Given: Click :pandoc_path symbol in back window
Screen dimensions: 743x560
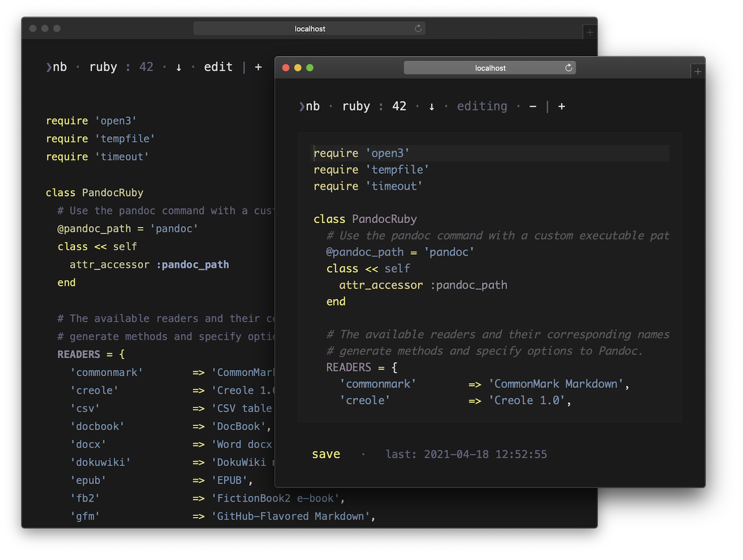Looking at the screenshot, I should pyautogui.click(x=193, y=264).
